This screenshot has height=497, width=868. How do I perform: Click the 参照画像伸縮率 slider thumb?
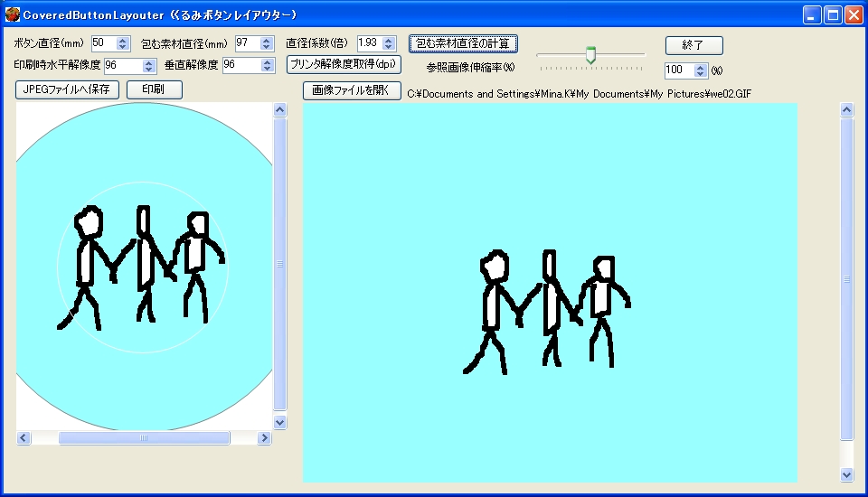click(x=590, y=55)
